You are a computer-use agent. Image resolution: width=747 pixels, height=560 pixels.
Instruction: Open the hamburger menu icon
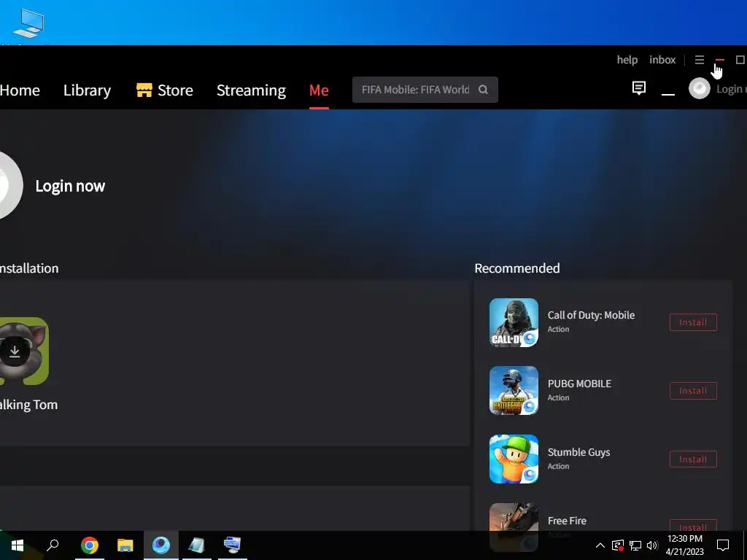700,60
